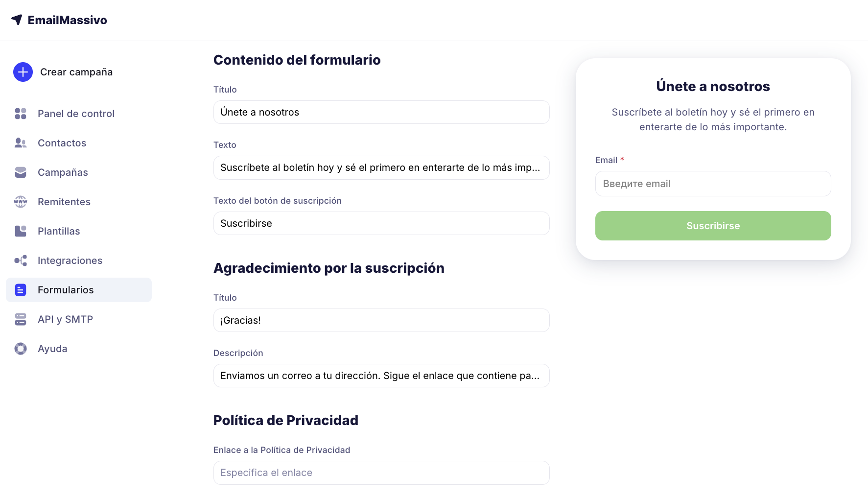Focus the form Título field 'Únete a nosotros'
868x499 pixels.
(x=381, y=112)
